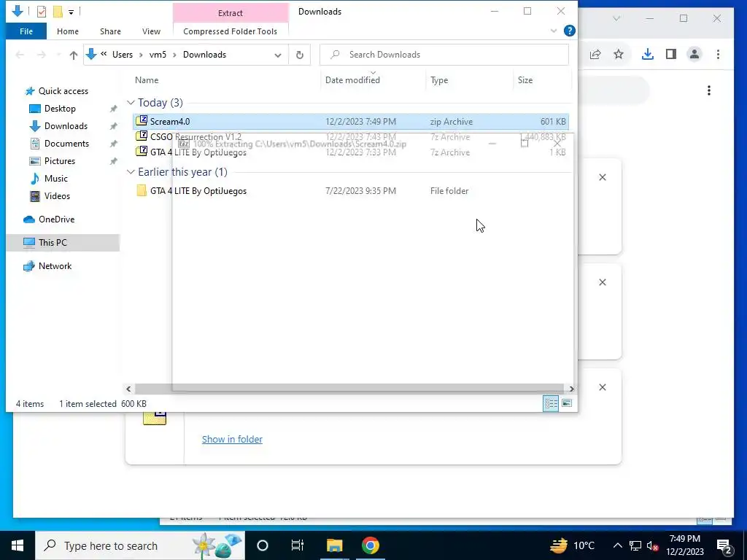The image size is (747, 560).
Task: Switch to the Home ribbon tab
Action: tap(68, 31)
